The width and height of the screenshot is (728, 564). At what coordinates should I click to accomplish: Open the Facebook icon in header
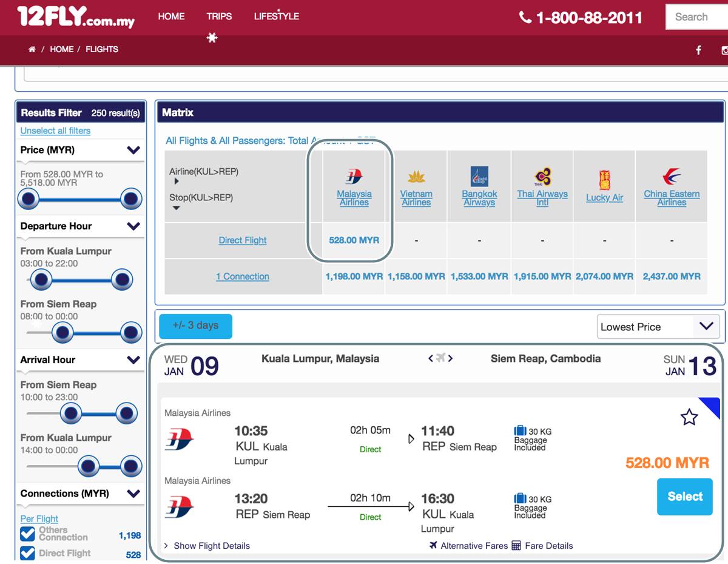(698, 50)
